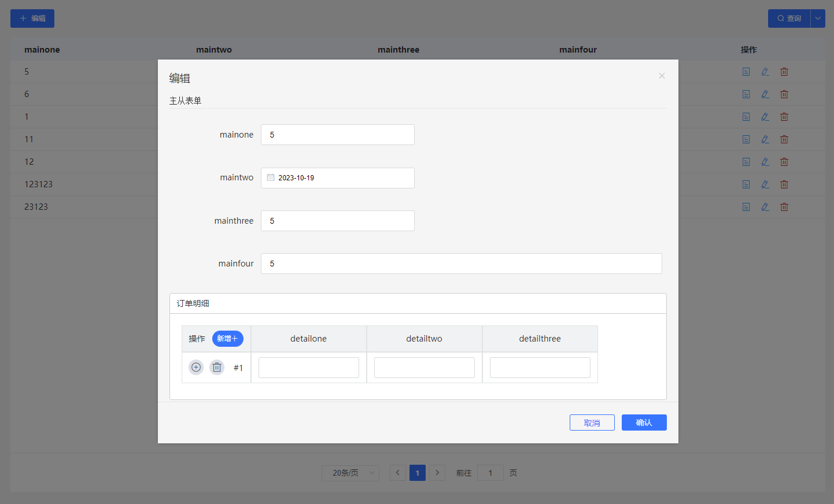
Task: Click the edit pencil icon for row 123123
Action: [x=765, y=184]
